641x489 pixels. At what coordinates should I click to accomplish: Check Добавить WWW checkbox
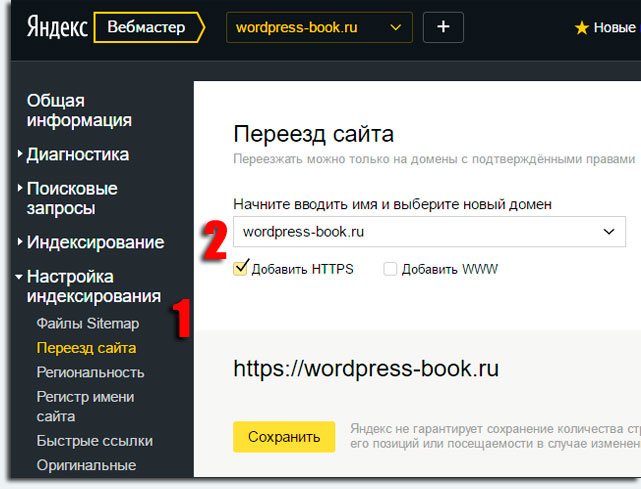point(390,269)
